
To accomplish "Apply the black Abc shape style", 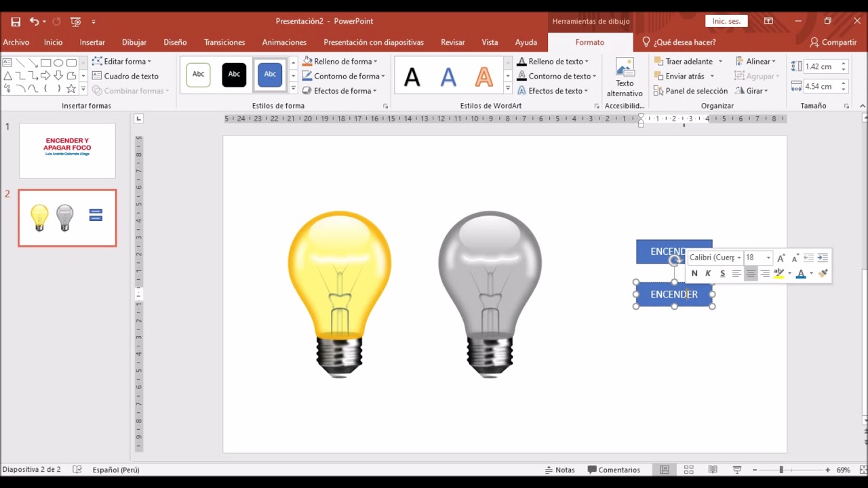I will click(234, 75).
